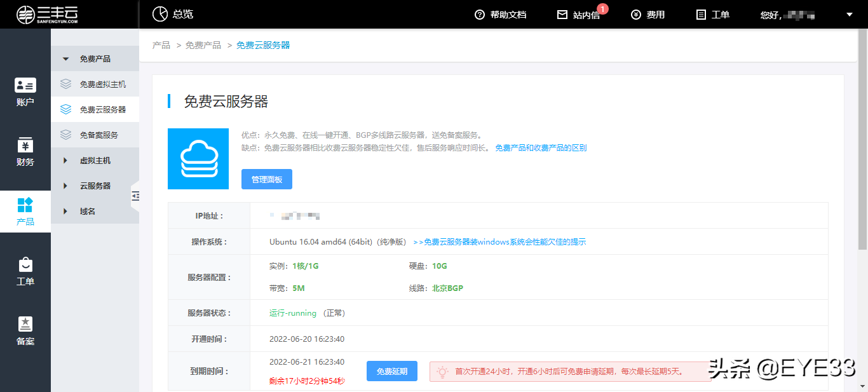Select 产品 in the left sidebar
Screen dimensions: 868x392
point(25,212)
